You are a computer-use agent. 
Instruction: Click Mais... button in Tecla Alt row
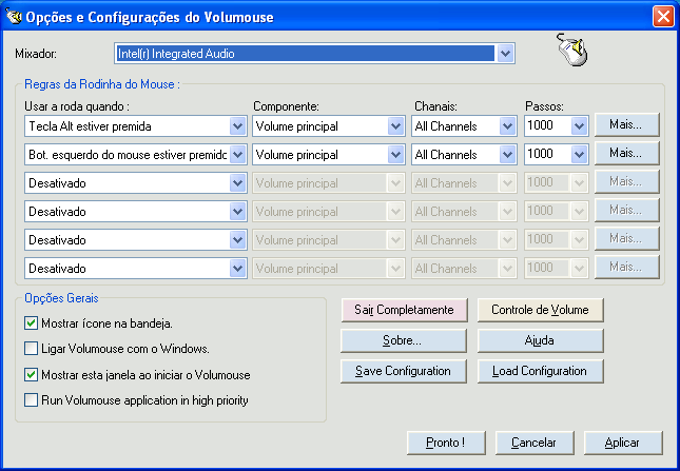click(x=627, y=125)
